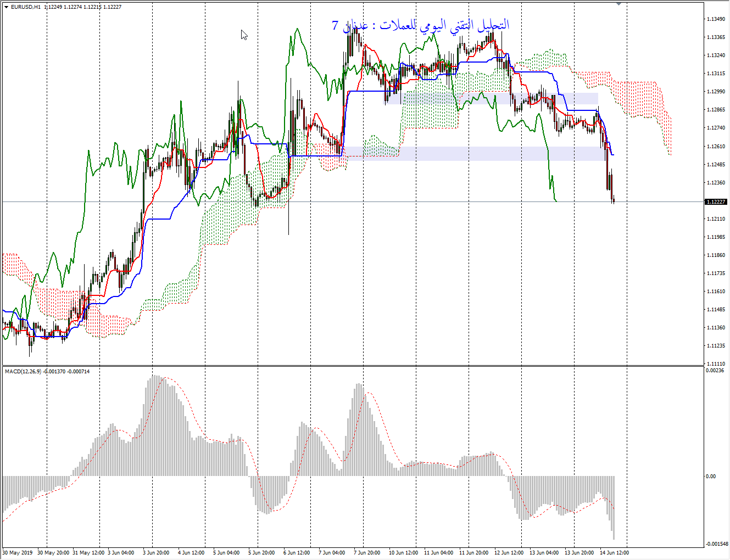Screen dimensions: 730x560
Task: Click the 3 Jun 04:00 time label
Action: point(121,553)
